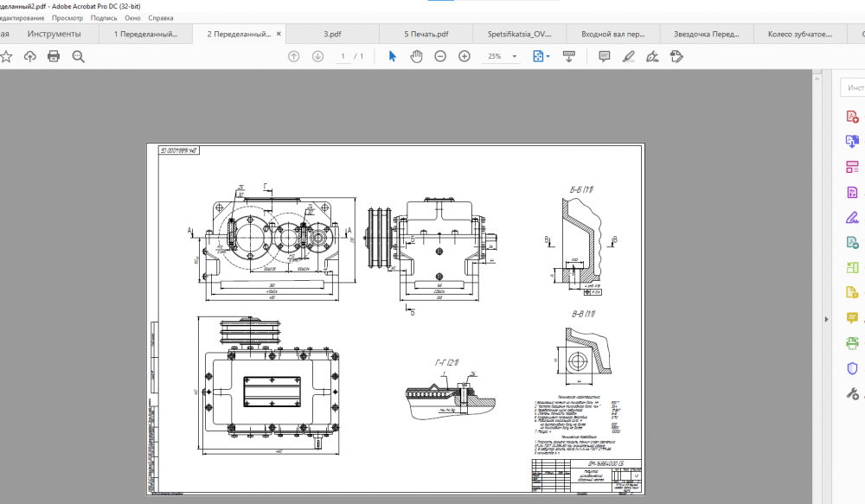This screenshot has width=865, height=504.
Task: Select the arrow selection tool
Action: point(393,56)
